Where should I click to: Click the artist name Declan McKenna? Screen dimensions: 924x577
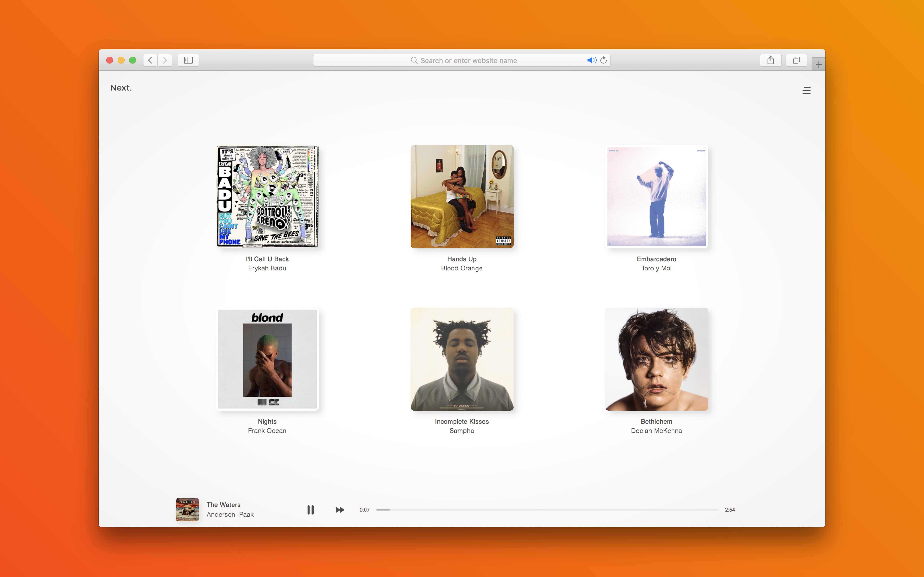tap(657, 431)
